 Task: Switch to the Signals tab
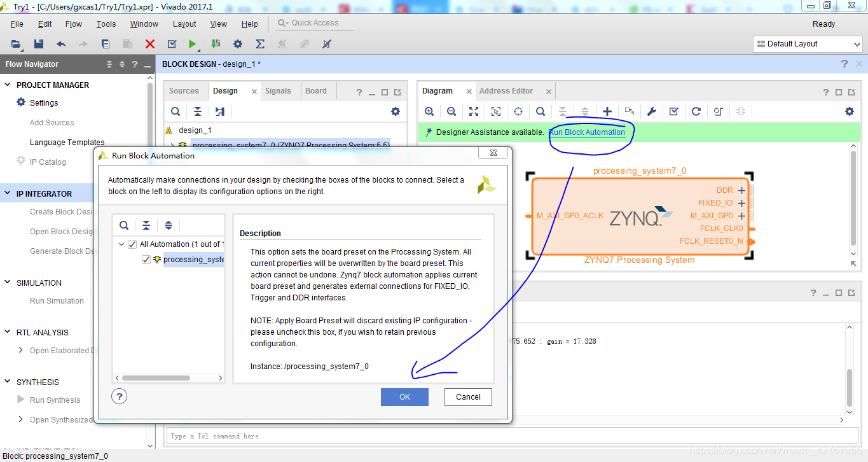coord(278,91)
